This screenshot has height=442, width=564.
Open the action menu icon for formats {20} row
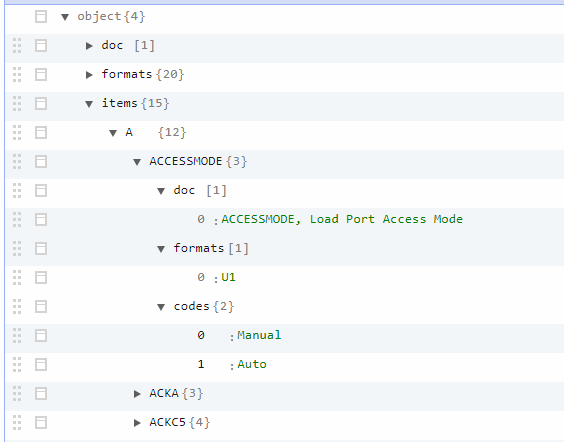pyautogui.click(x=41, y=75)
